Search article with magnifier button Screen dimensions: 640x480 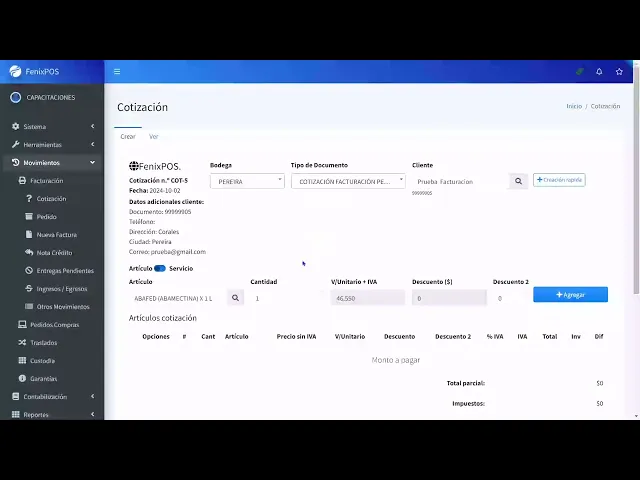[x=236, y=298]
